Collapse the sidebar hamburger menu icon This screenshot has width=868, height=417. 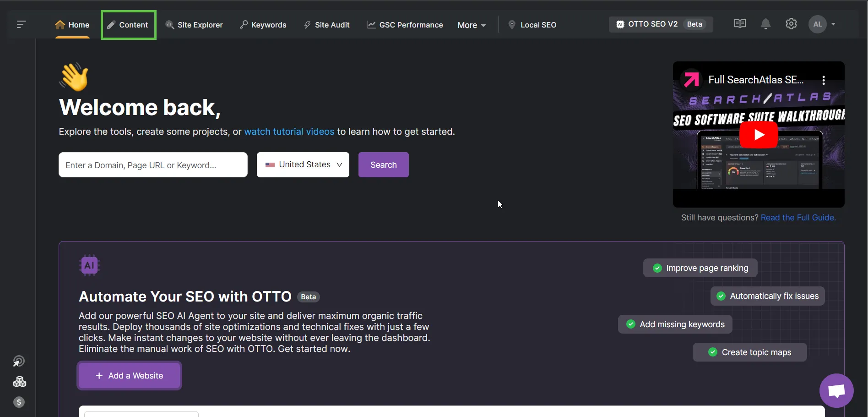[21, 24]
